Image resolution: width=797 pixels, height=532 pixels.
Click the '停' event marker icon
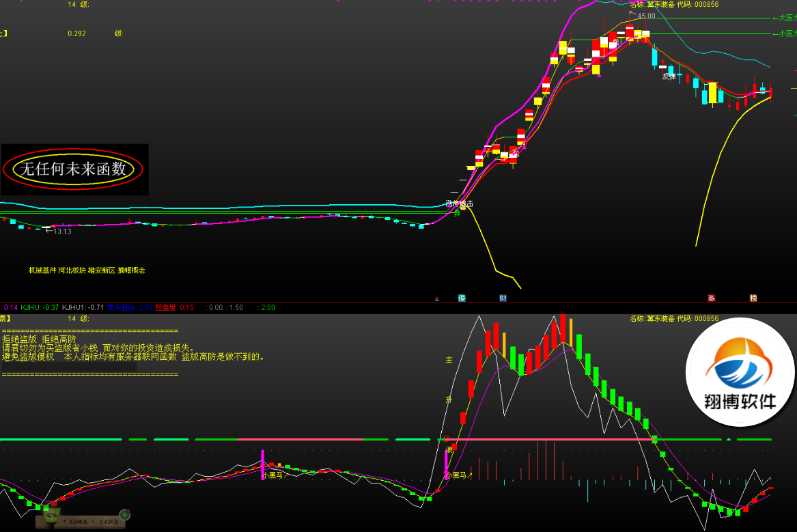coord(462,298)
